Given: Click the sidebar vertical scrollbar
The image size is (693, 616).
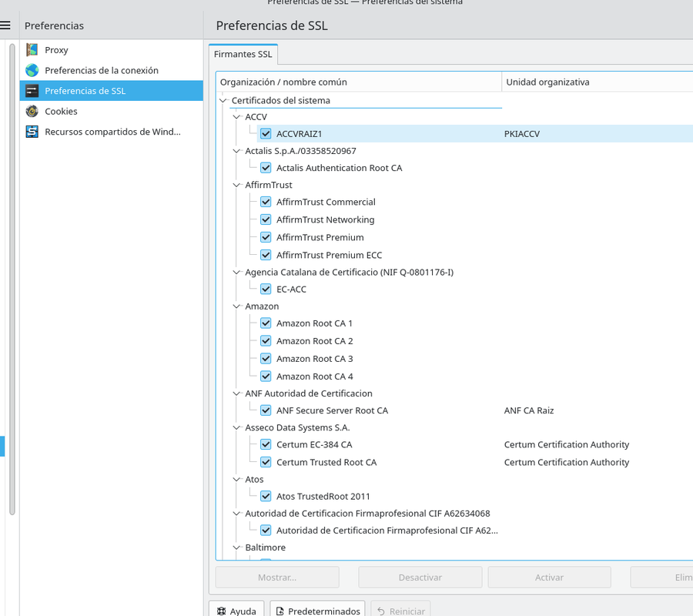Looking at the screenshot, I should click(x=12, y=280).
